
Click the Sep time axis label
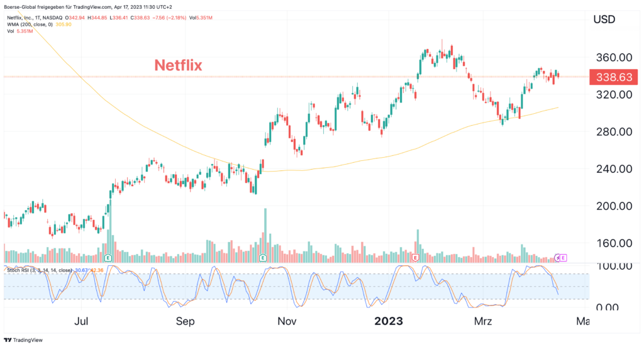click(186, 321)
